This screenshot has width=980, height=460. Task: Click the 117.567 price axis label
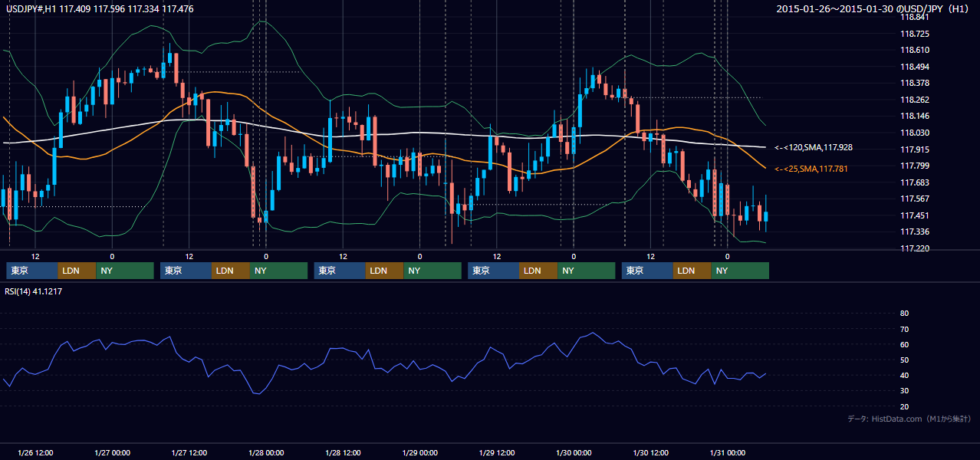pos(914,199)
